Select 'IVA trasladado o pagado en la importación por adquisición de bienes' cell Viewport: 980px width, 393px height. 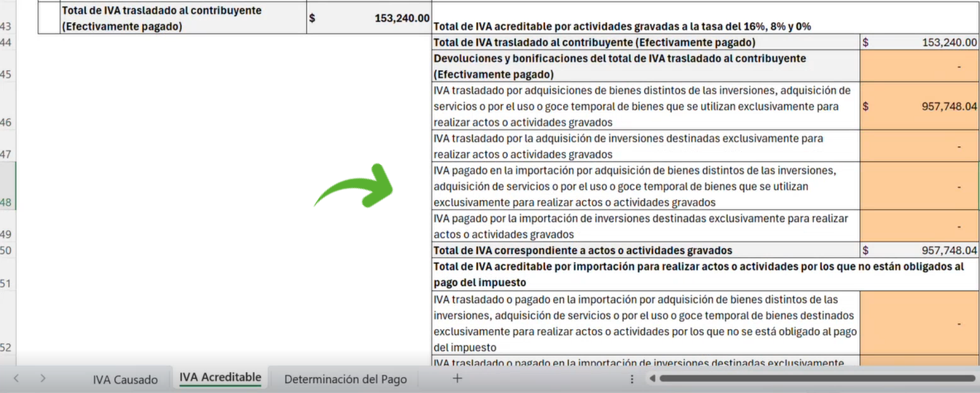point(646,323)
